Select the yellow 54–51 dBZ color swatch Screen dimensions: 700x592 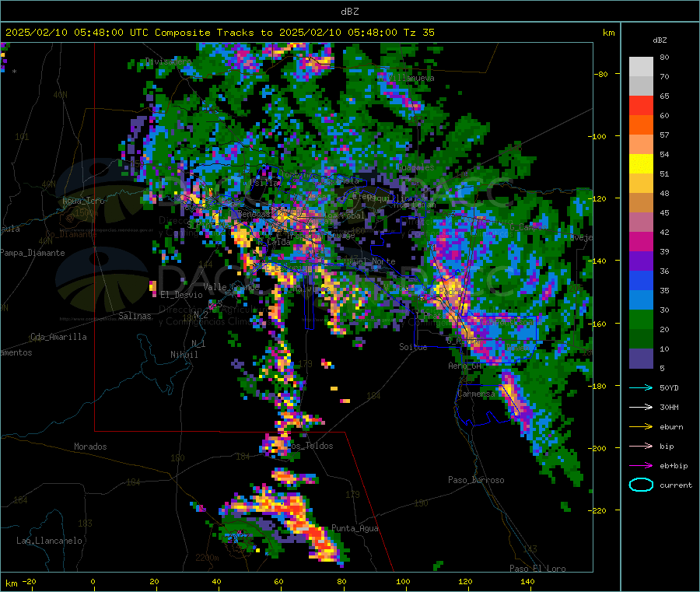click(x=641, y=164)
